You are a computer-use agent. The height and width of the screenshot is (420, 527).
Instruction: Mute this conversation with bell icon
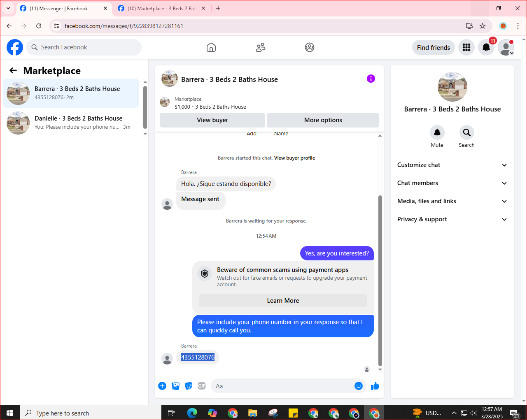[437, 132]
